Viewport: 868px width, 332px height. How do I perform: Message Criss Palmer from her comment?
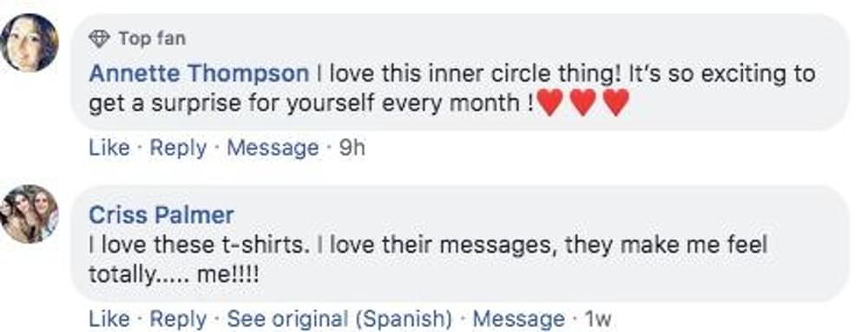[x=519, y=319]
